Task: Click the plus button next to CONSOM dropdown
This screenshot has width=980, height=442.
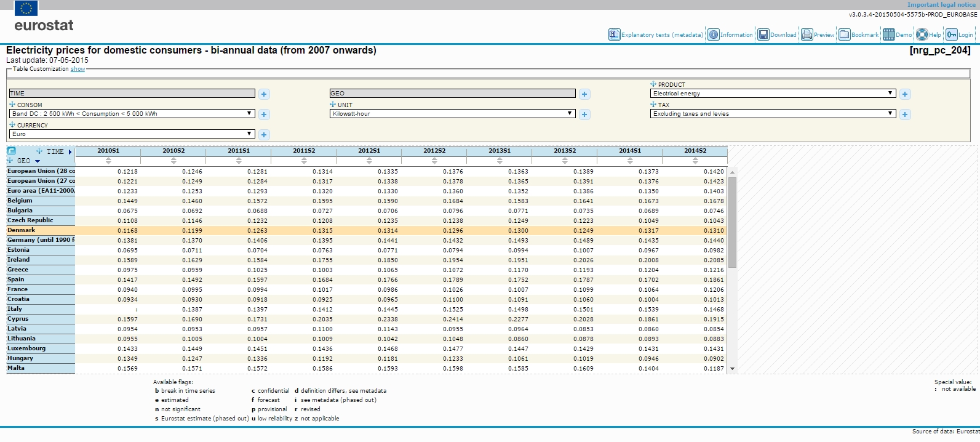Action: [x=264, y=115]
